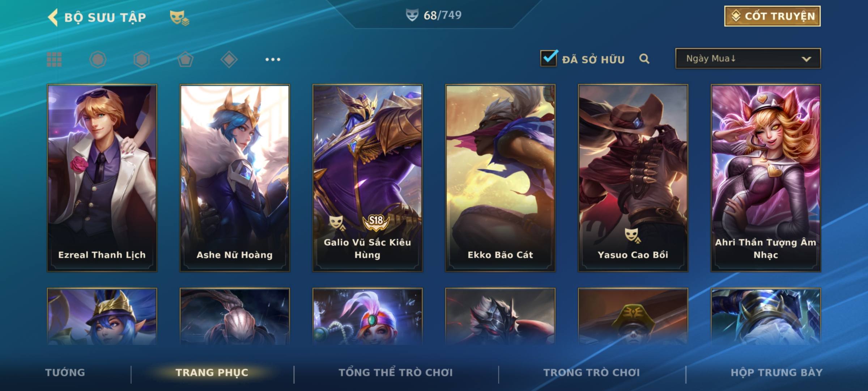Select the all-skins grid filter icon
The height and width of the screenshot is (391, 868).
(54, 59)
